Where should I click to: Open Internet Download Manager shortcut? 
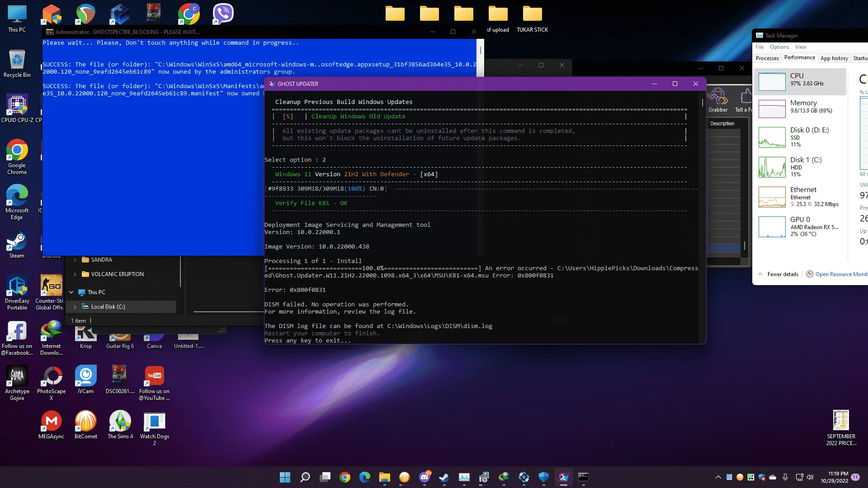point(51,338)
